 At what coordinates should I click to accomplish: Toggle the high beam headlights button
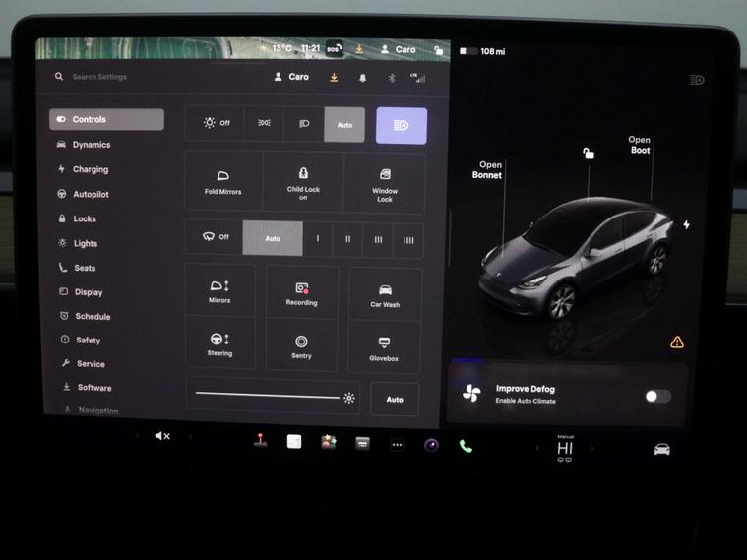(x=401, y=125)
